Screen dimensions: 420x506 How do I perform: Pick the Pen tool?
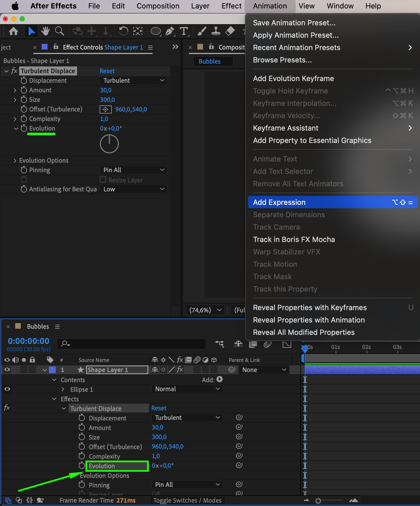pos(170,31)
